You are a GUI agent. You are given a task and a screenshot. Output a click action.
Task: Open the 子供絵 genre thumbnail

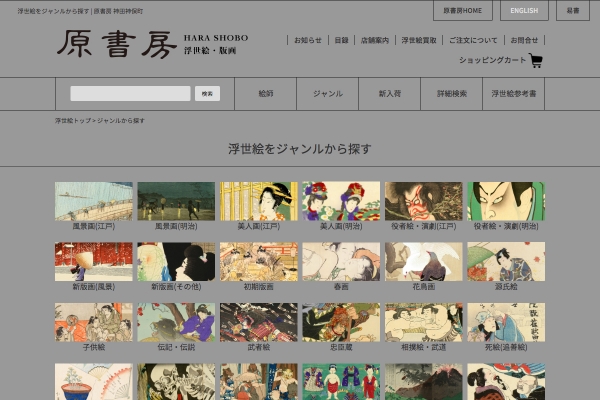coord(94,322)
